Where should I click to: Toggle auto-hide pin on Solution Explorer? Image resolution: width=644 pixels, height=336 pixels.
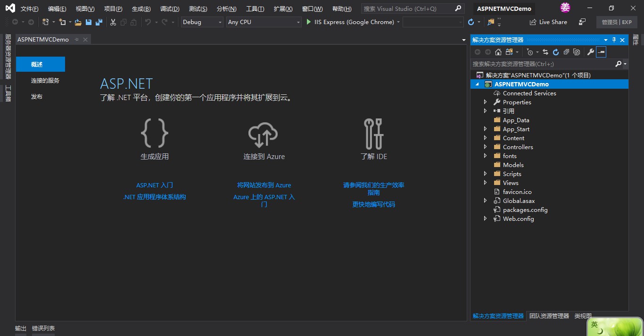pyautogui.click(x=614, y=40)
